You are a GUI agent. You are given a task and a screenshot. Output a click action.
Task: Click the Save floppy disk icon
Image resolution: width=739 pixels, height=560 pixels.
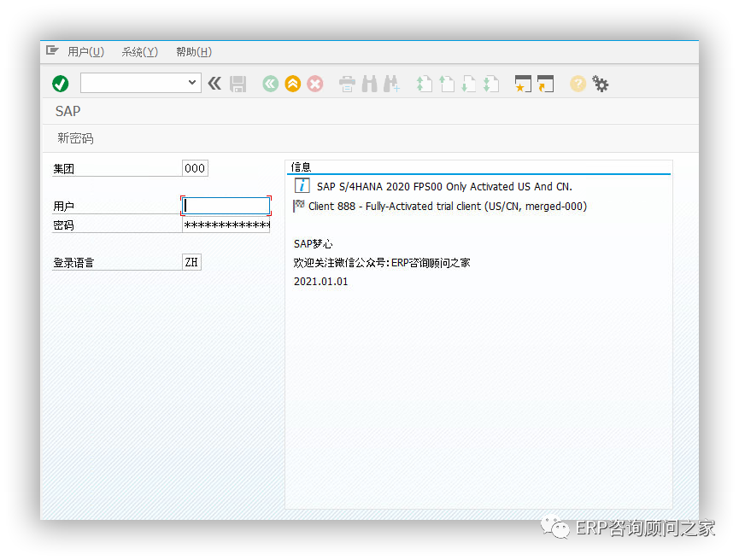238,84
